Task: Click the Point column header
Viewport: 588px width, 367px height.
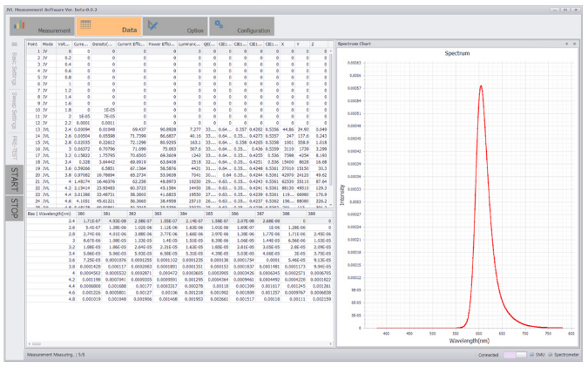Action: [33, 44]
